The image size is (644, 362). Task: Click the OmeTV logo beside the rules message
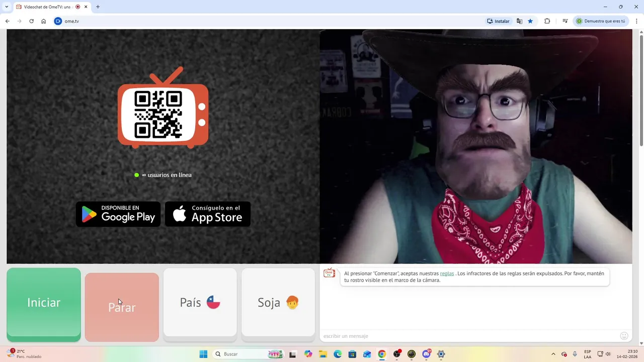[329, 273]
